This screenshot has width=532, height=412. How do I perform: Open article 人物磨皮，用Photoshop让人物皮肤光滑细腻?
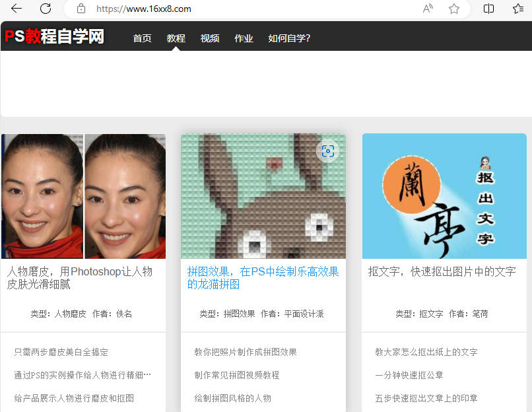pos(80,277)
